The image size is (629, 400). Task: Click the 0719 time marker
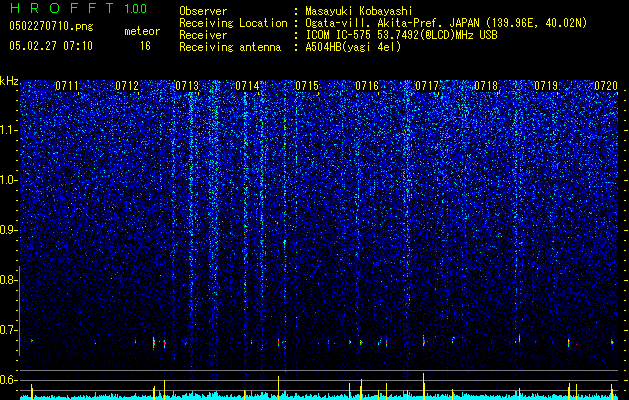546,86
